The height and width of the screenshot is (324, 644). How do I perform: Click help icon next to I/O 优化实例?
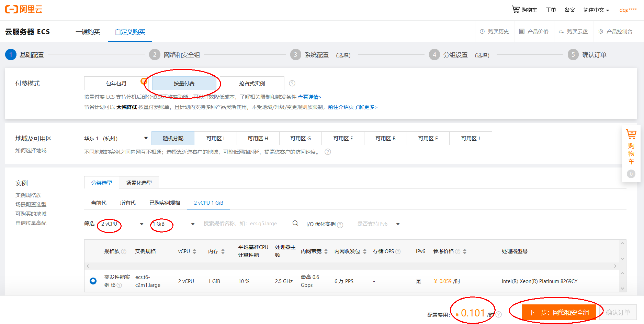coord(340,225)
